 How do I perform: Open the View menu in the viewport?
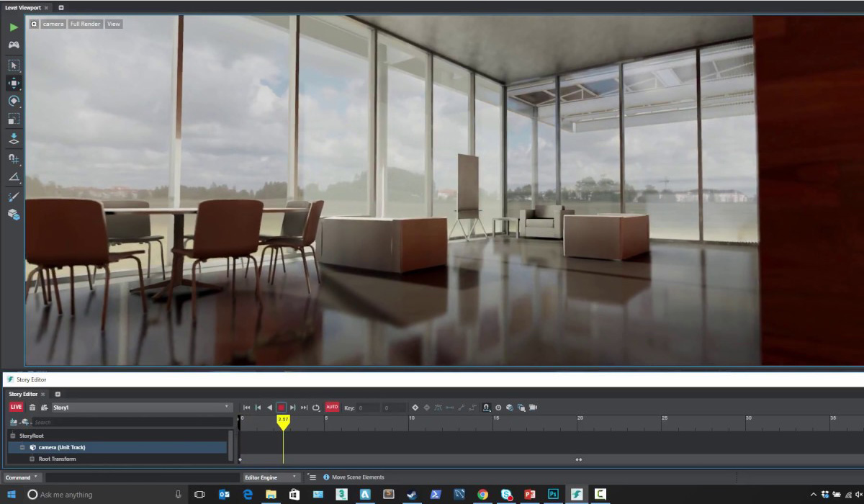click(x=113, y=23)
